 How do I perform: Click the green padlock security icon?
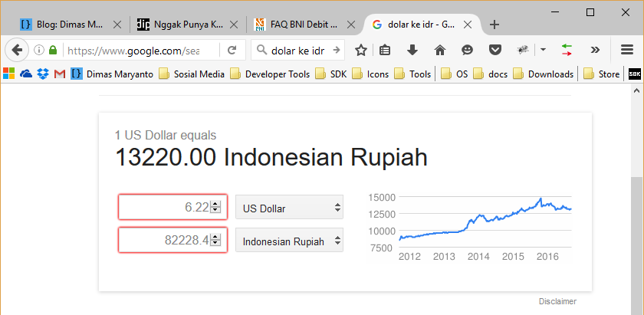click(x=53, y=50)
